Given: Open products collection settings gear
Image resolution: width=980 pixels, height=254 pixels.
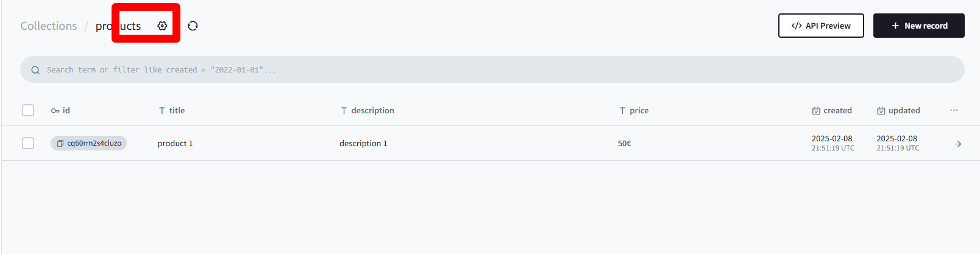Looking at the screenshot, I should click(x=162, y=26).
